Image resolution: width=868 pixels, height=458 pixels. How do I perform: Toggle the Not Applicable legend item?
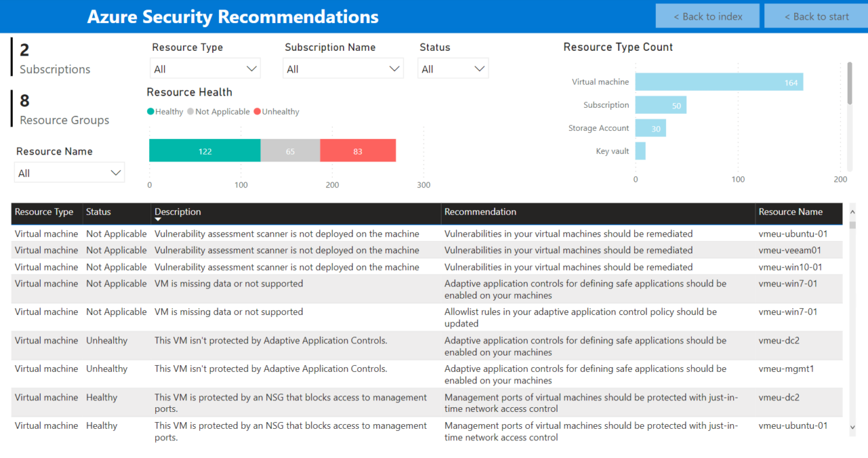point(218,111)
